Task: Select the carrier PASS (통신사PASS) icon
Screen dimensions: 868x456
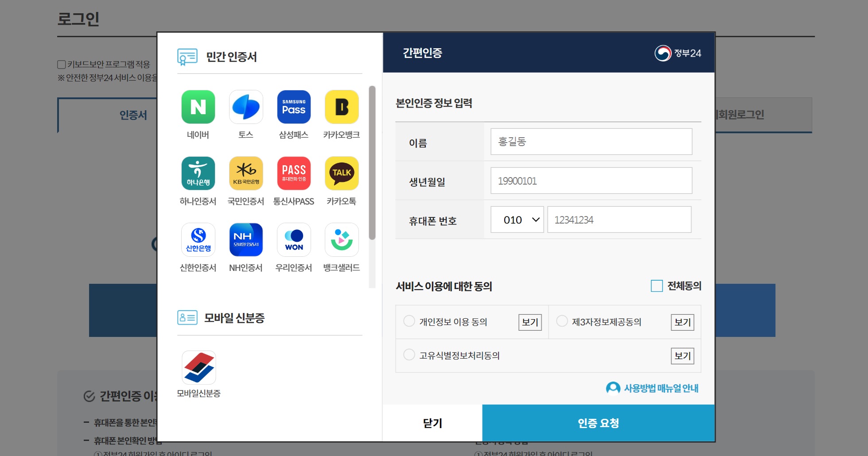Action: pos(294,173)
